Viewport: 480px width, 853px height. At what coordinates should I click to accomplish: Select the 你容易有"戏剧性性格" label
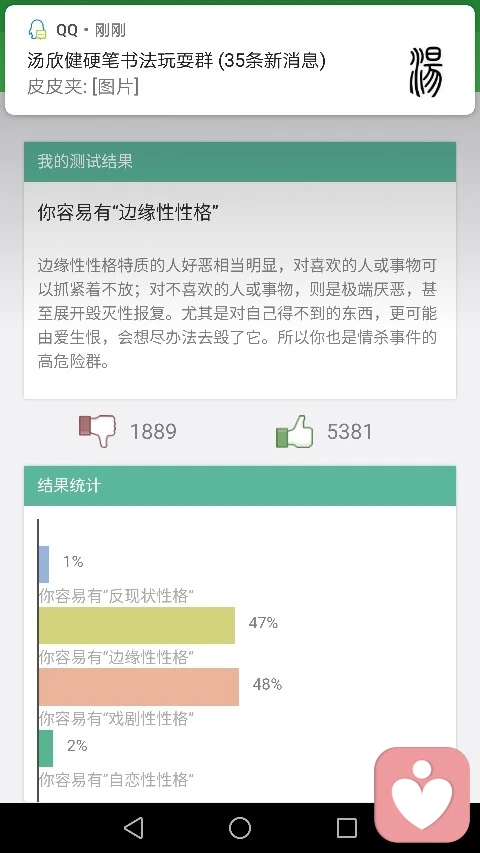click(x=116, y=719)
